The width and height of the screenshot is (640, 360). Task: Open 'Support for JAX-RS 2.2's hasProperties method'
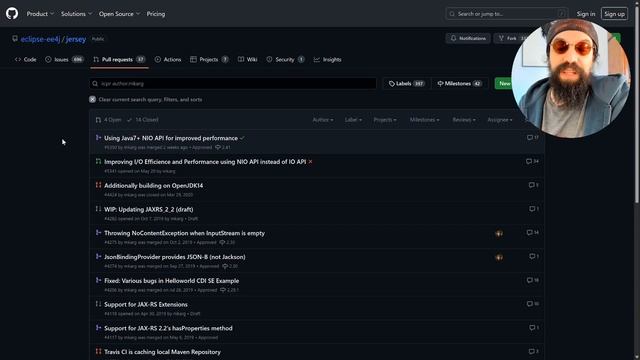168,328
